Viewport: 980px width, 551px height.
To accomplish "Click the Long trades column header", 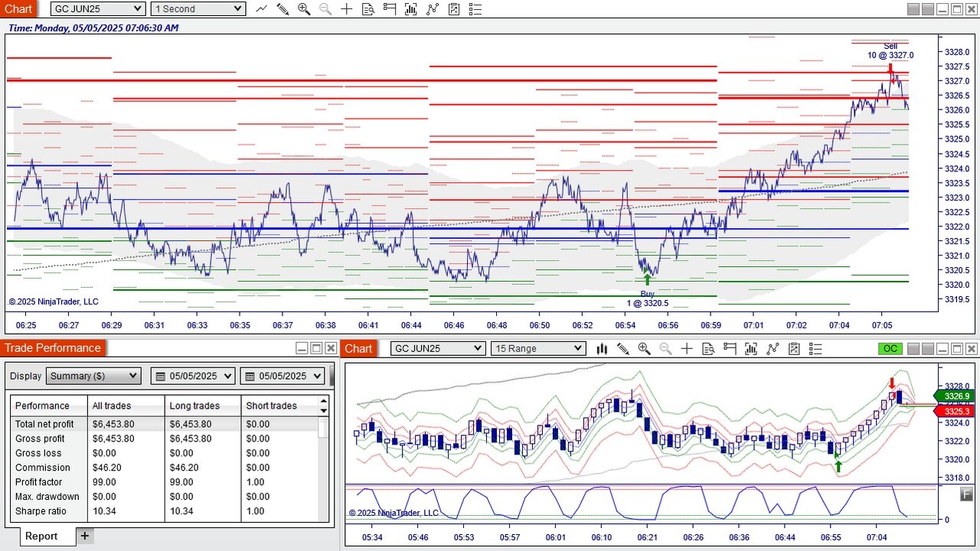I will tap(202, 406).
